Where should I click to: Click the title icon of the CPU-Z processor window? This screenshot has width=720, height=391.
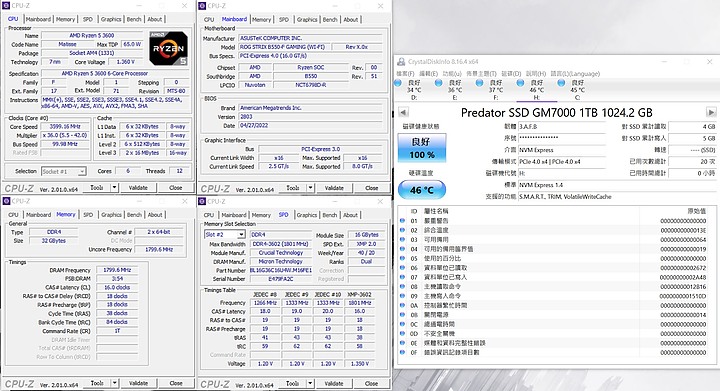(6, 6)
